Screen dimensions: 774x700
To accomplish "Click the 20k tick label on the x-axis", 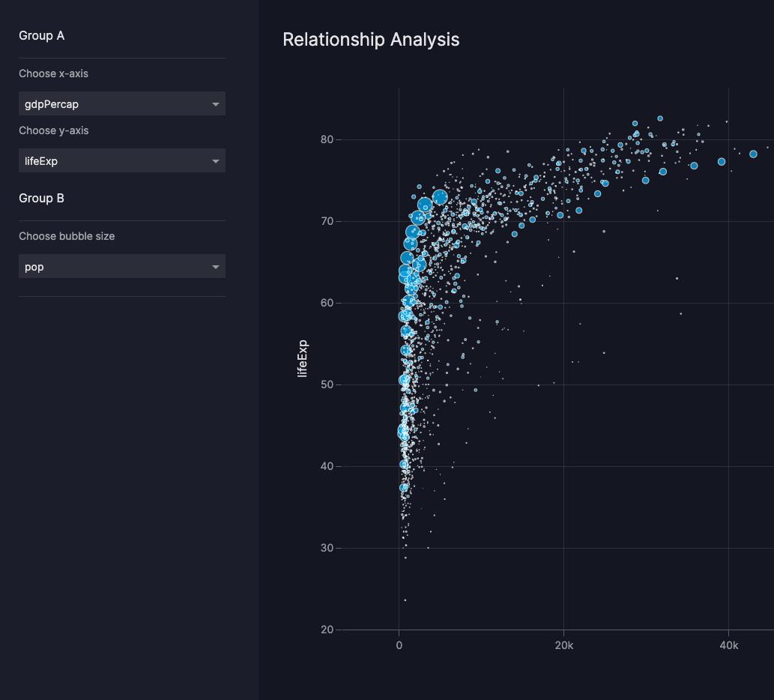I will tap(564, 645).
